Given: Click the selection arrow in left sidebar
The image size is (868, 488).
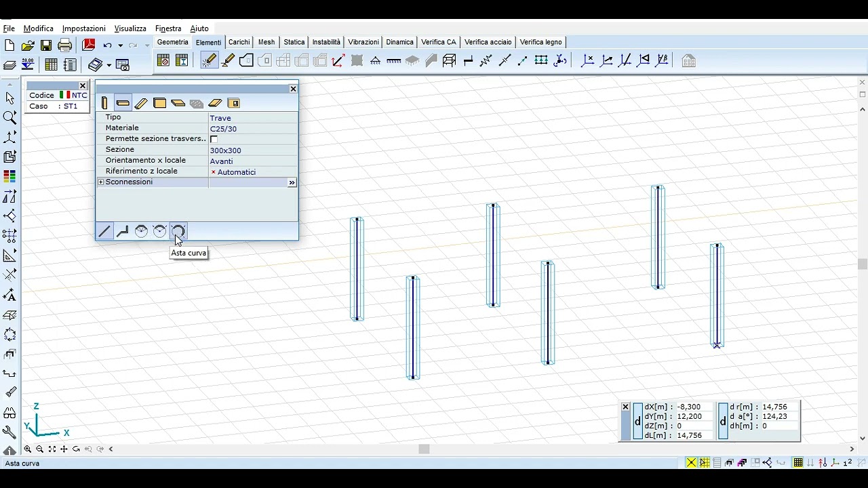Looking at the screenshot, I should [10, 98].
